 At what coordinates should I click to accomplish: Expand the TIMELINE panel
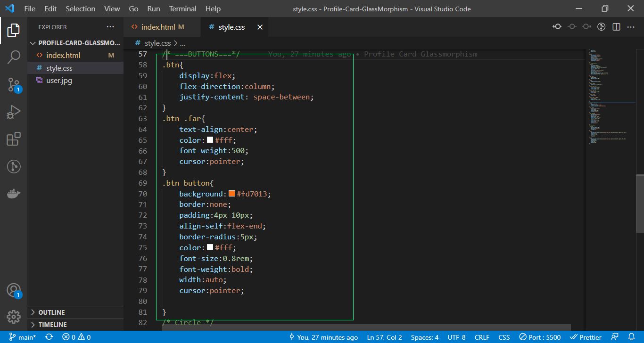pyautogui.click(x=75, y=325)
